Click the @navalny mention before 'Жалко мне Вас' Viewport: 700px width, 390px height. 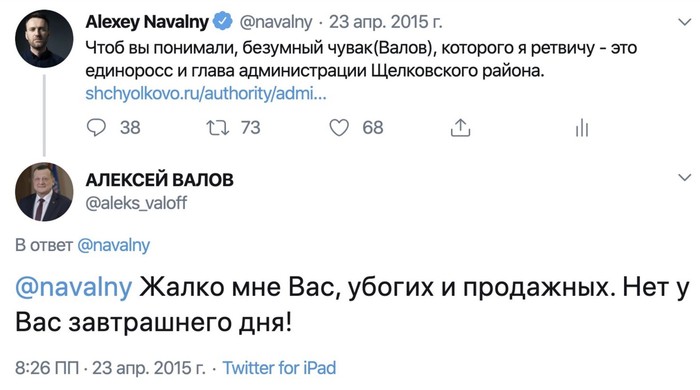pos(74,287)
